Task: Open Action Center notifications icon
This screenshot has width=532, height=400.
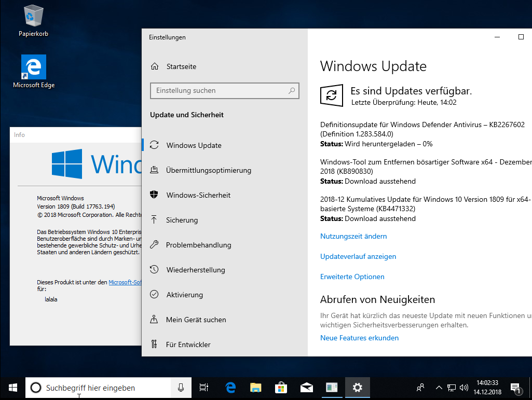Action: [515, 388]
